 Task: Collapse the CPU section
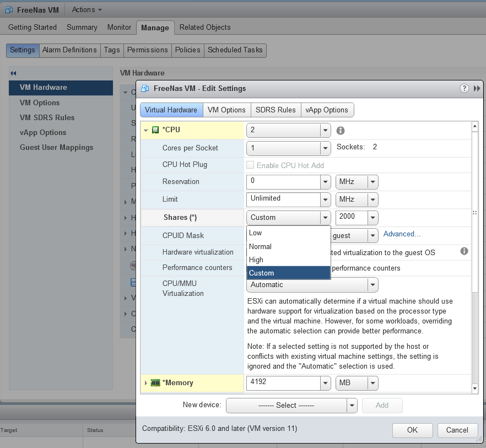[145, 130]
